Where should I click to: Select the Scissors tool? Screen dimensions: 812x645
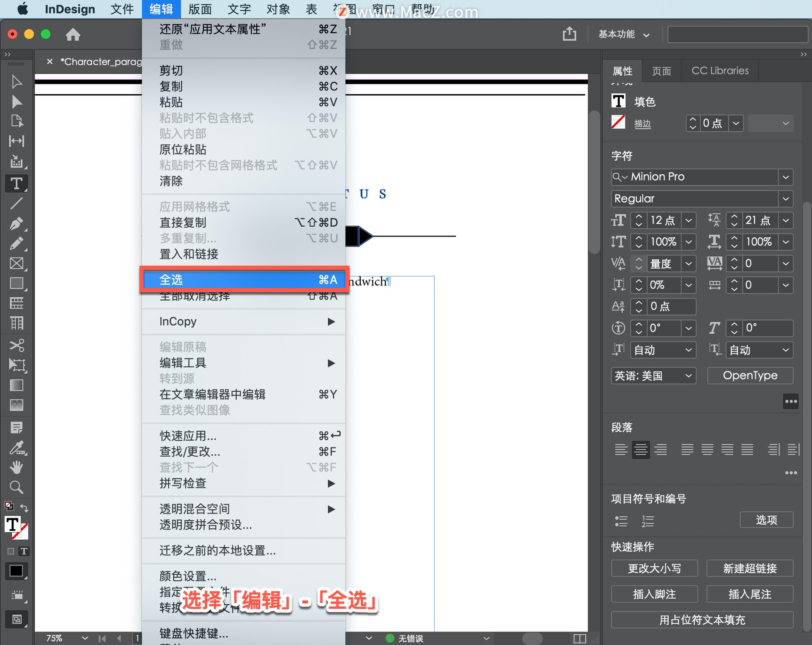click(x=16, y=345)
